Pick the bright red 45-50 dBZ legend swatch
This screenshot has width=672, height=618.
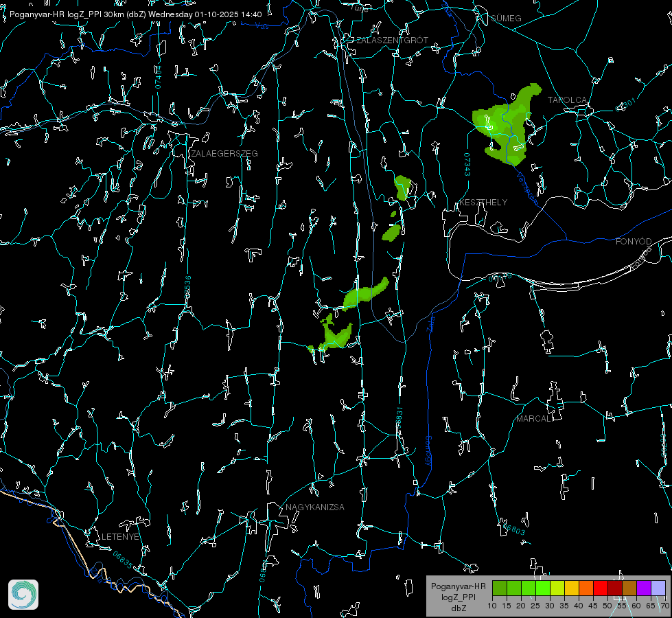click(x=601, y=588)
